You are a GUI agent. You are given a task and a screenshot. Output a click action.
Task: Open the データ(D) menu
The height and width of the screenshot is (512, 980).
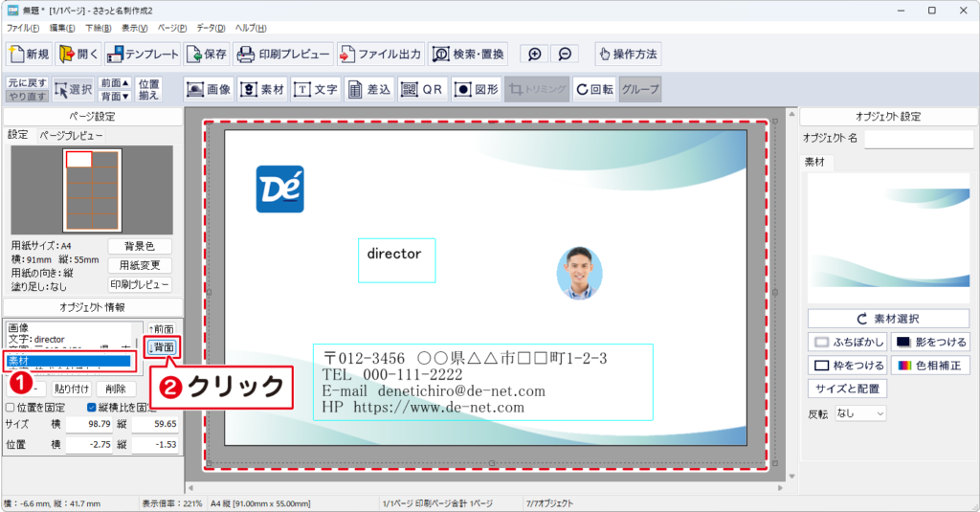point(211,28)
